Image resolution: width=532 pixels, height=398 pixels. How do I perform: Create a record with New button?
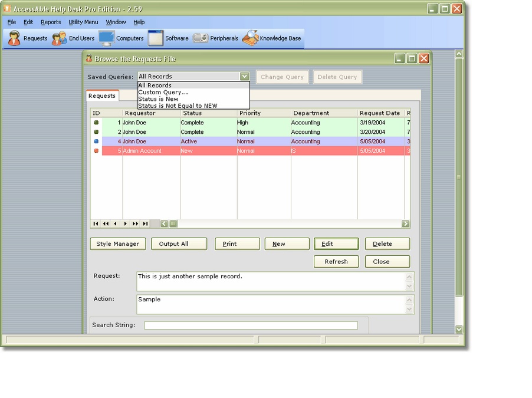point(287,244)
